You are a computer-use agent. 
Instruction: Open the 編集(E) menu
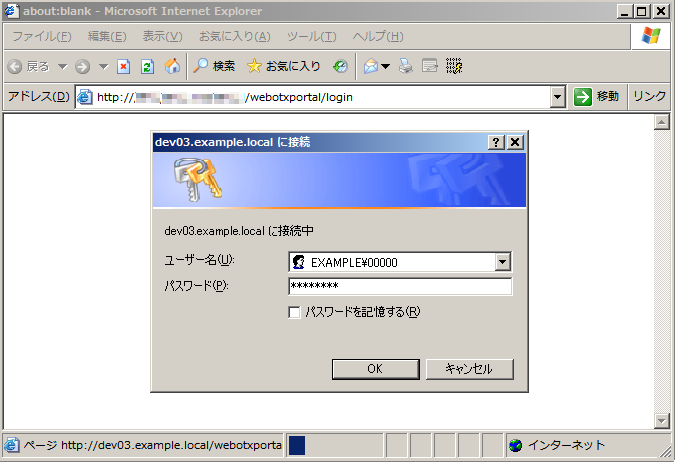pyautogui.click(x=107, y=36)
